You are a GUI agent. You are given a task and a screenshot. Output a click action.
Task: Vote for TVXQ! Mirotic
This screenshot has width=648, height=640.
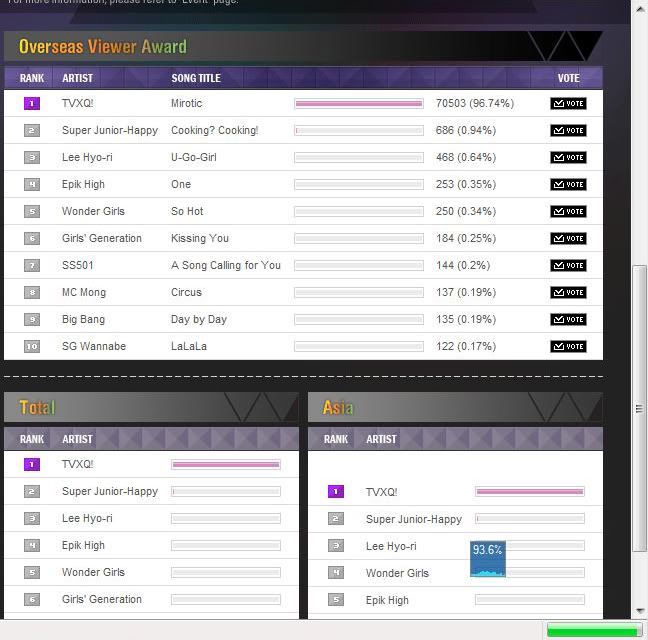tap(568, 103)
